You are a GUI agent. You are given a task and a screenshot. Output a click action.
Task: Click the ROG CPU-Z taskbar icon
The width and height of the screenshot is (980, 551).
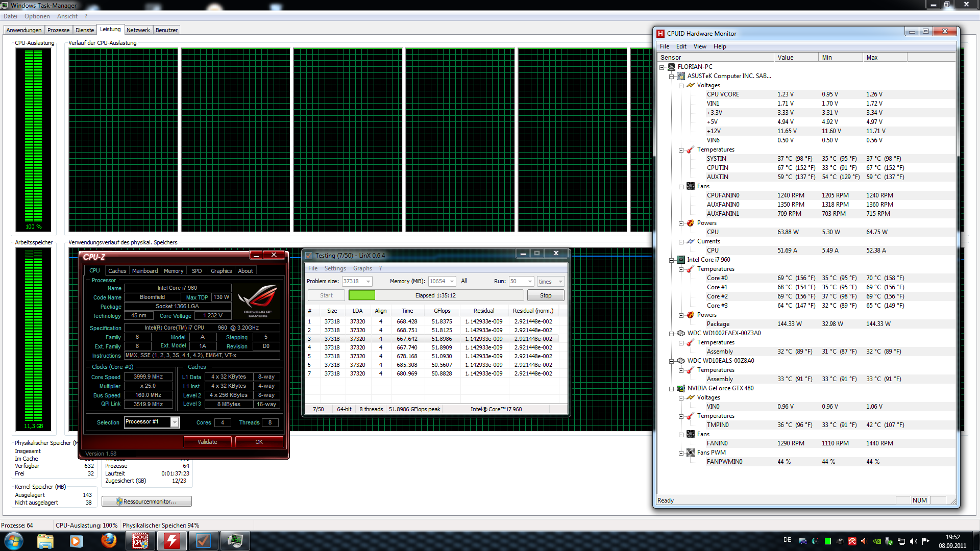click(x=140, y=540)
